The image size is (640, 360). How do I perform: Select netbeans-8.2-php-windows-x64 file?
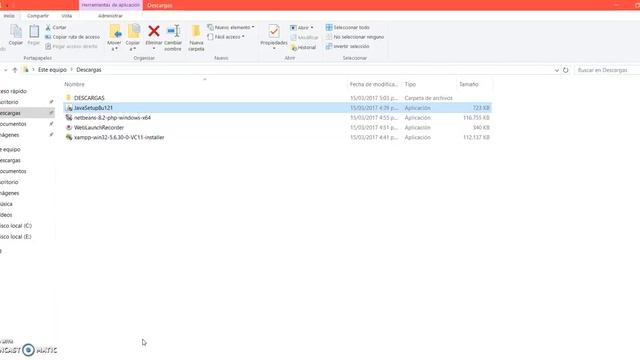[112, 118]
